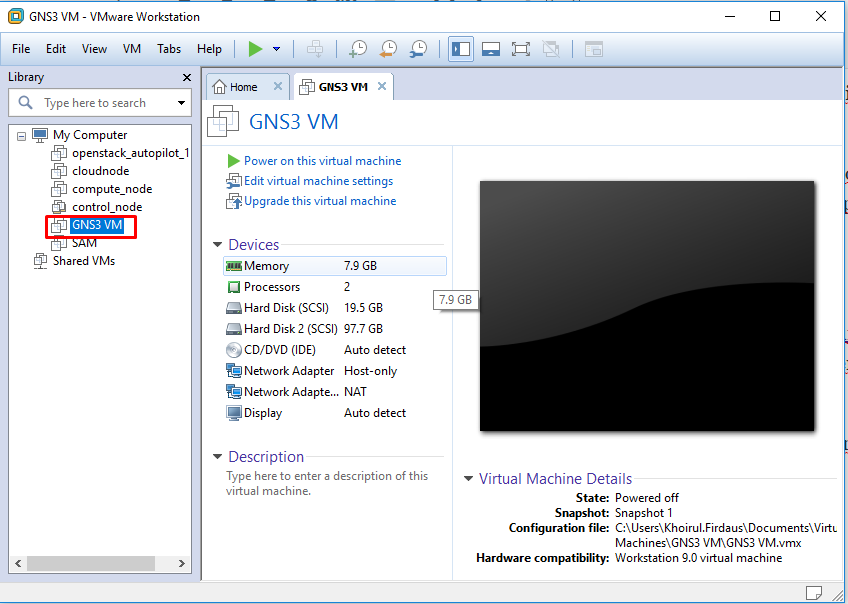Click the message log icon in status bar
The height and width of the screenshot is (604, 848).
pos(814,593)
